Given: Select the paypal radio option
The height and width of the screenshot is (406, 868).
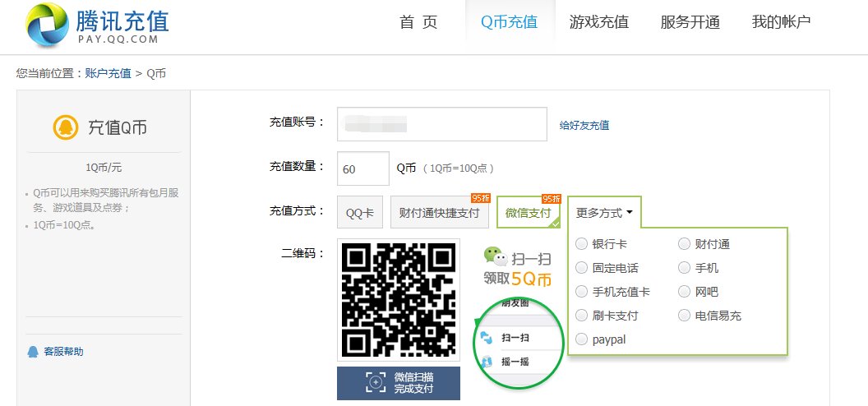Looking at the screenshot, I should [581, 339].
